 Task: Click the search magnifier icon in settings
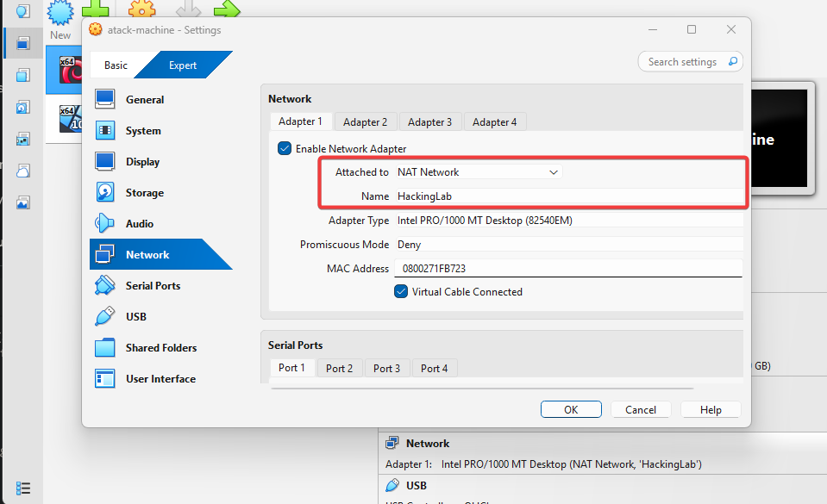coord(733,62)
